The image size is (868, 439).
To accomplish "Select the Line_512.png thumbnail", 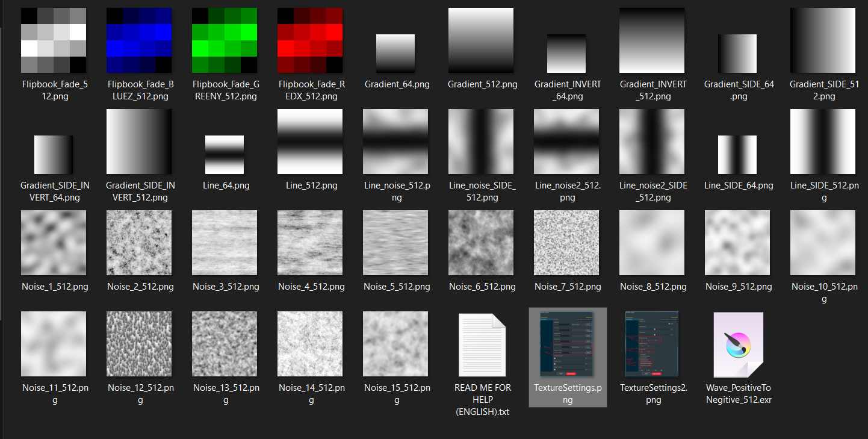I will tap(310, 142).
